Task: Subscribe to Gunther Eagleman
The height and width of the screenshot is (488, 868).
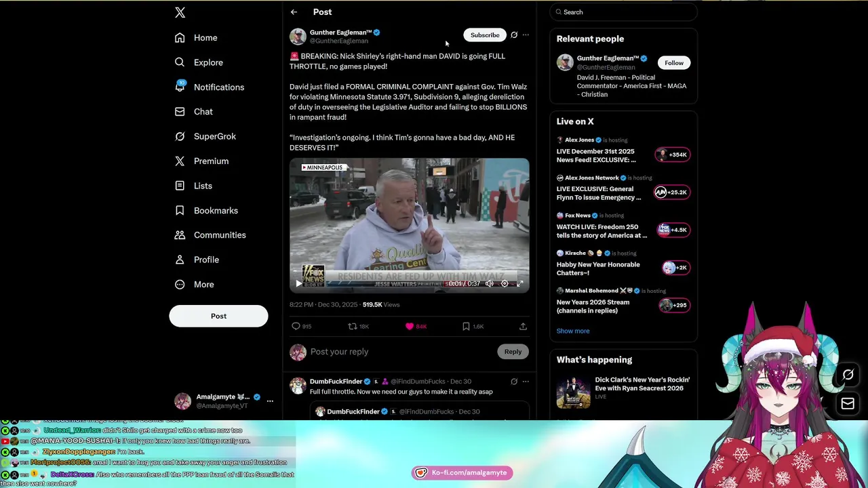Action: pos(485,35)
